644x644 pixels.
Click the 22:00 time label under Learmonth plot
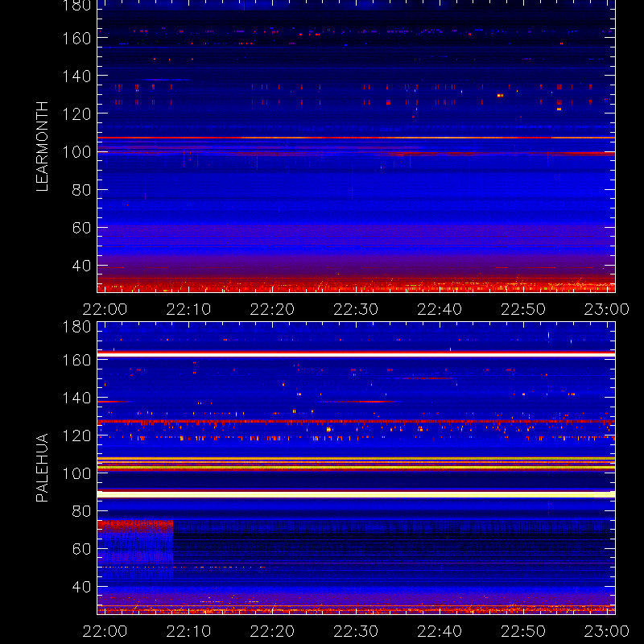[105, 309]
